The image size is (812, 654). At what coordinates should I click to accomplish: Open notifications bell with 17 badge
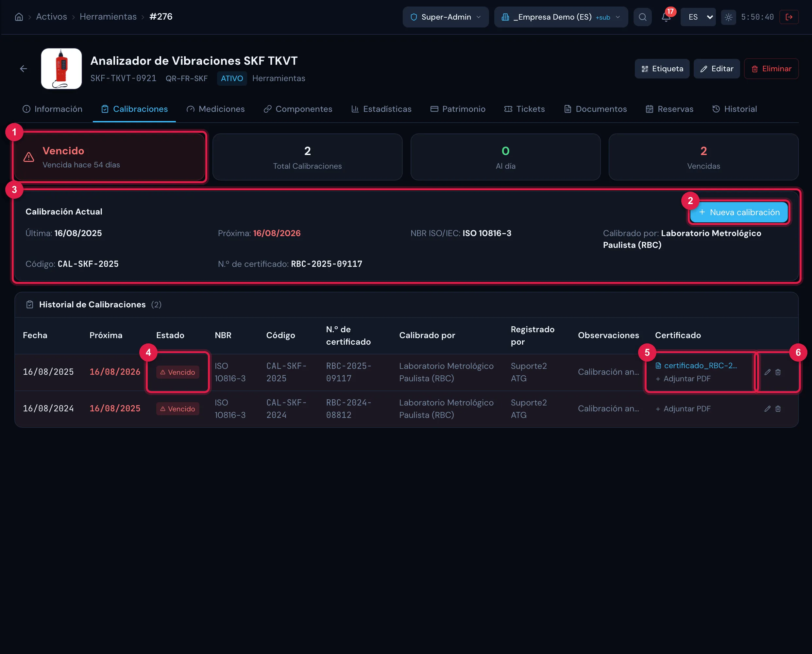pos(666,17)
